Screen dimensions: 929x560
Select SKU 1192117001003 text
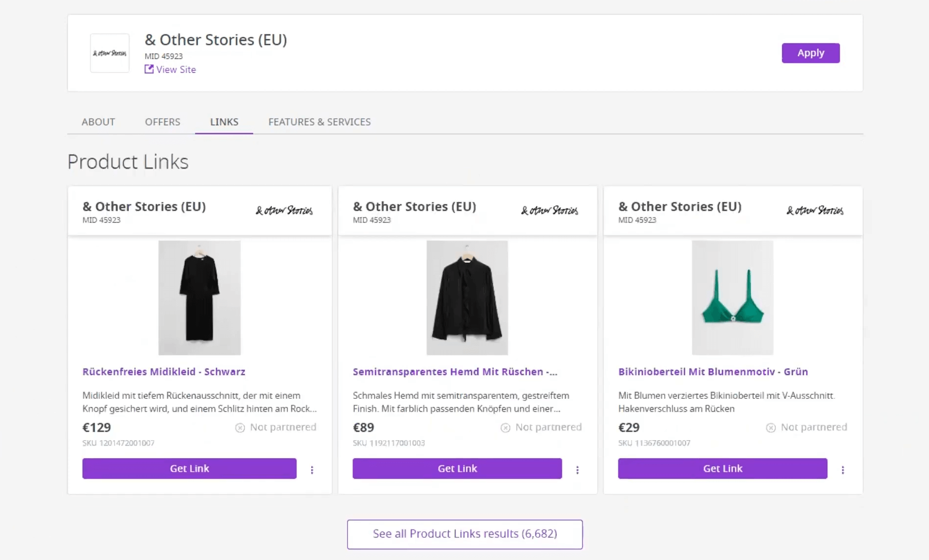pyautogui.click(x=389, y=443)
